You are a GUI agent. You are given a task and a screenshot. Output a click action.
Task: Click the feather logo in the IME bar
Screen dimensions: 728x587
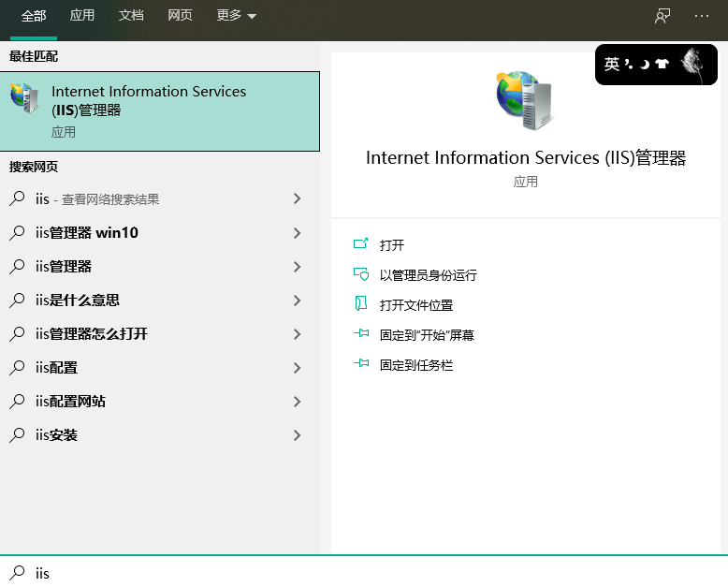tap(693, 64)
